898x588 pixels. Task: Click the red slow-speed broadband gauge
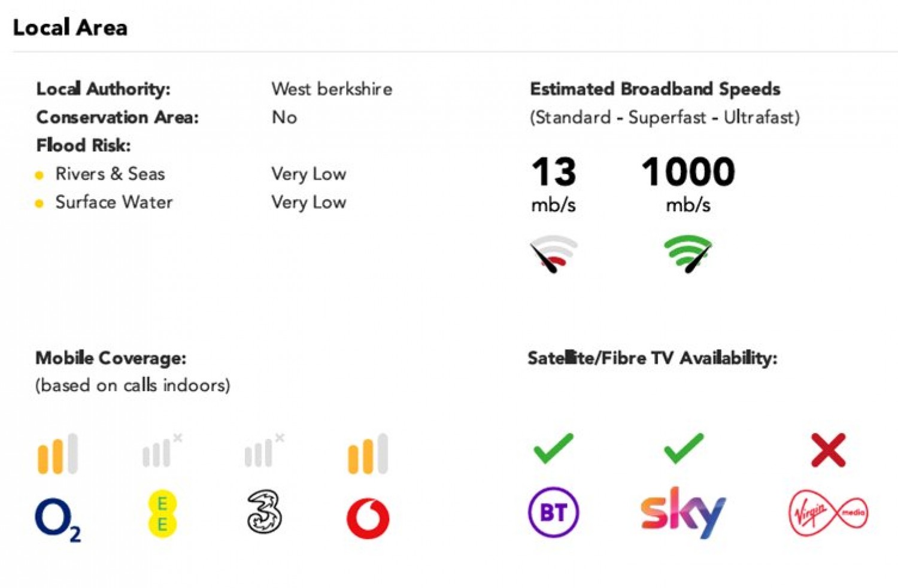point(553,254)
